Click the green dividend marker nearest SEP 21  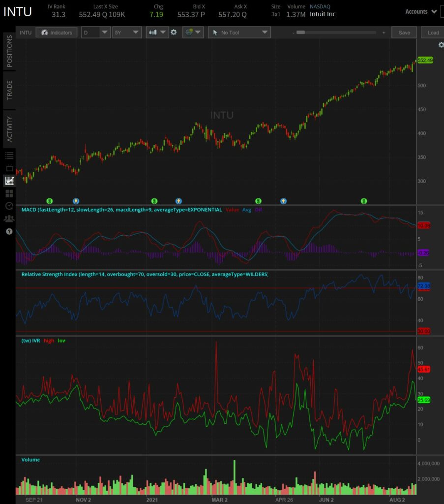coord(50,201)
